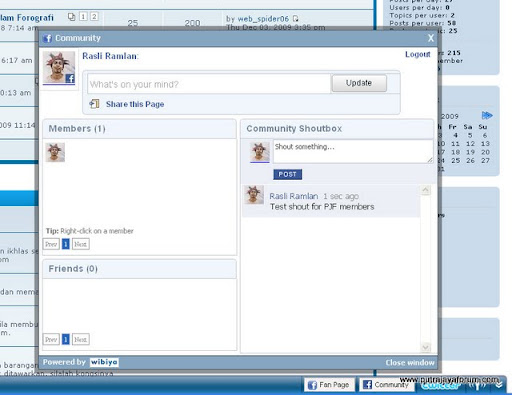Close the Community dialog with the X
Screen dimensions: 512x395
(431, 38)
